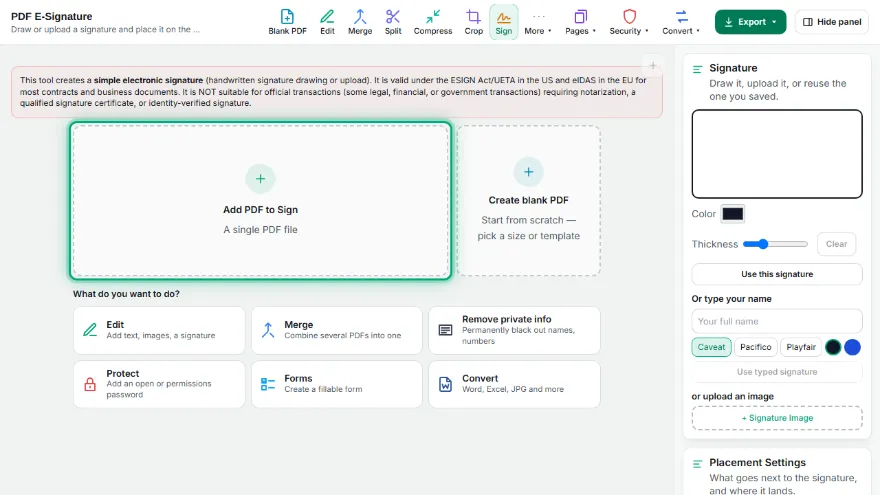Screen dimensions: 880x495
Task: Select the Merge tool icon
Action: [x=360, y=16]
